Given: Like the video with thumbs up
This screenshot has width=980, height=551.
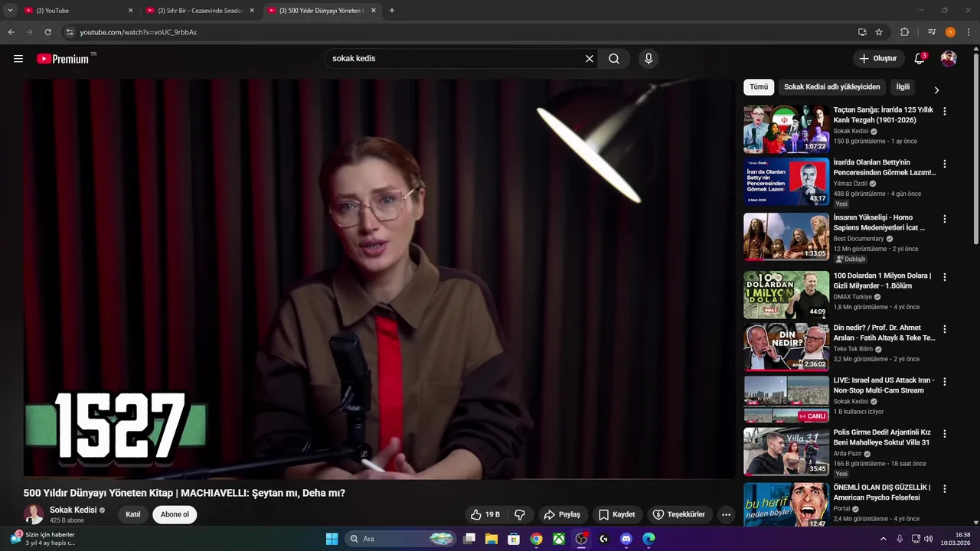Looking at the screenshot, I should point(485,515).
